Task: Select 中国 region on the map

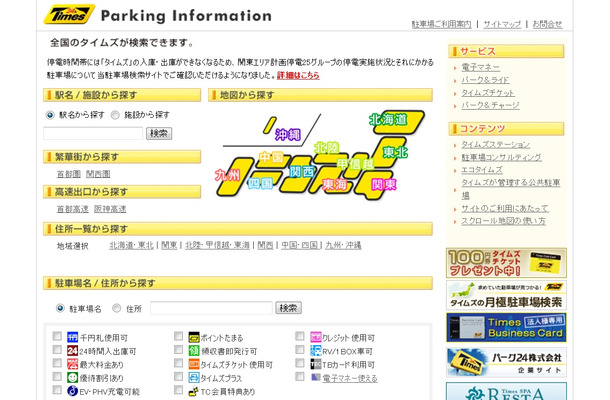Action: [271, 157]
